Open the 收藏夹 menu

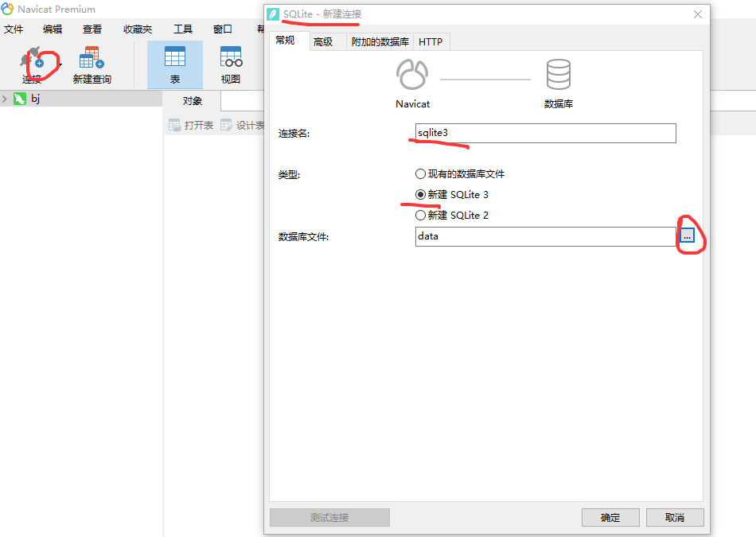coord(138,29)
